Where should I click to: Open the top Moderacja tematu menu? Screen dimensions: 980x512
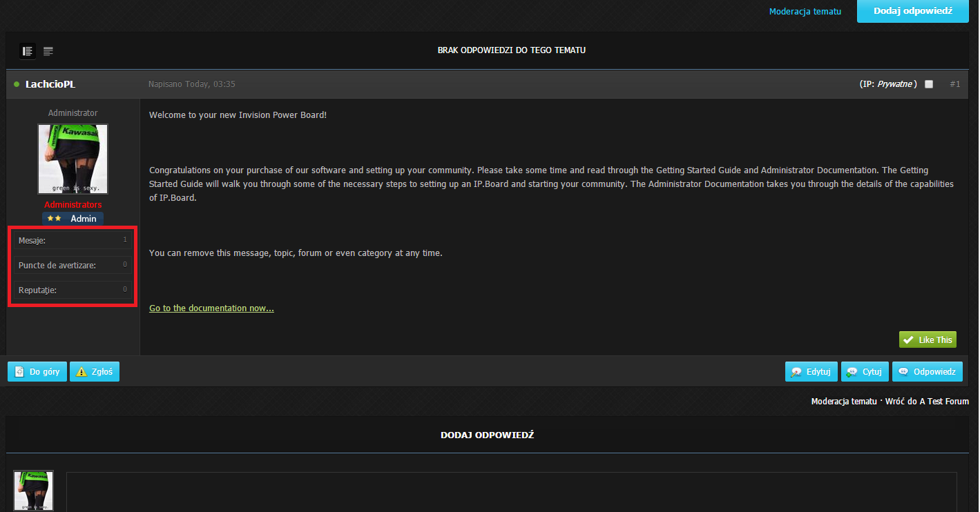[805, 12]
